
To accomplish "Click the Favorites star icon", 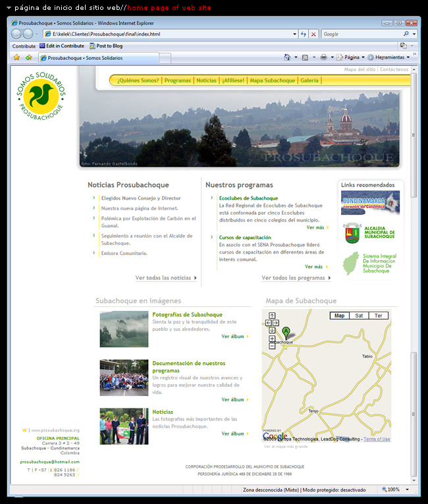I will (x=16, y=57).
